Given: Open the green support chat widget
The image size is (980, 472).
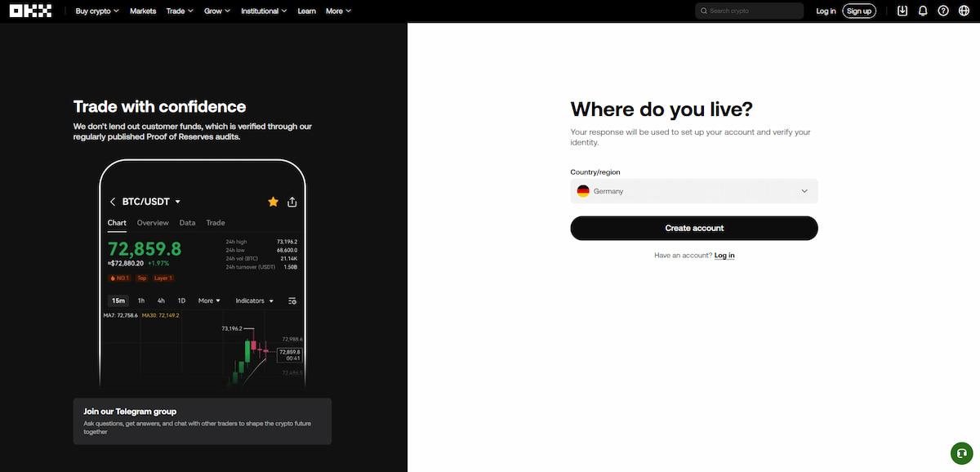Looking at the screenshot, I should pyautogui.click(x=961, y=453).
